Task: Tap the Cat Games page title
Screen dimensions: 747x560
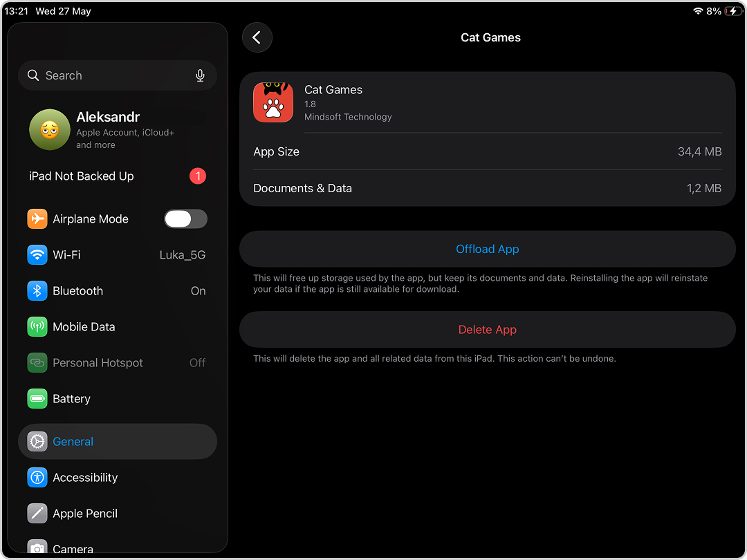Action: (x=490, y=37)
